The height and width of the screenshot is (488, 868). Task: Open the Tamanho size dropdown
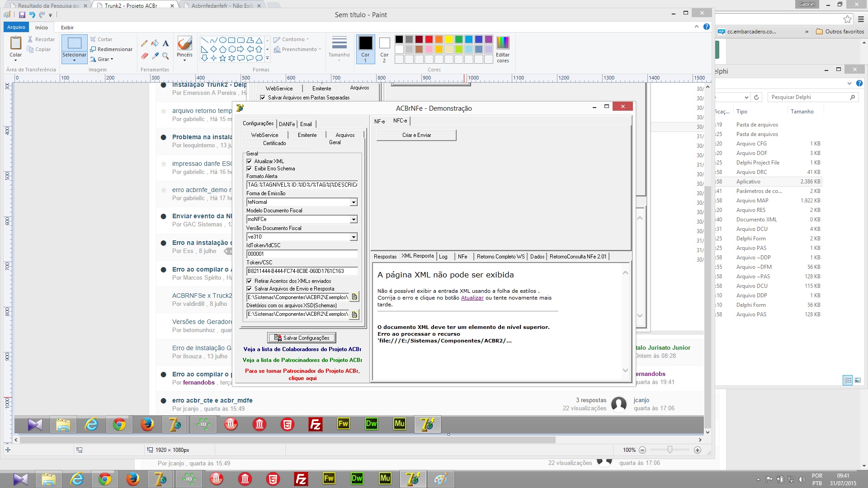(339, 49)
